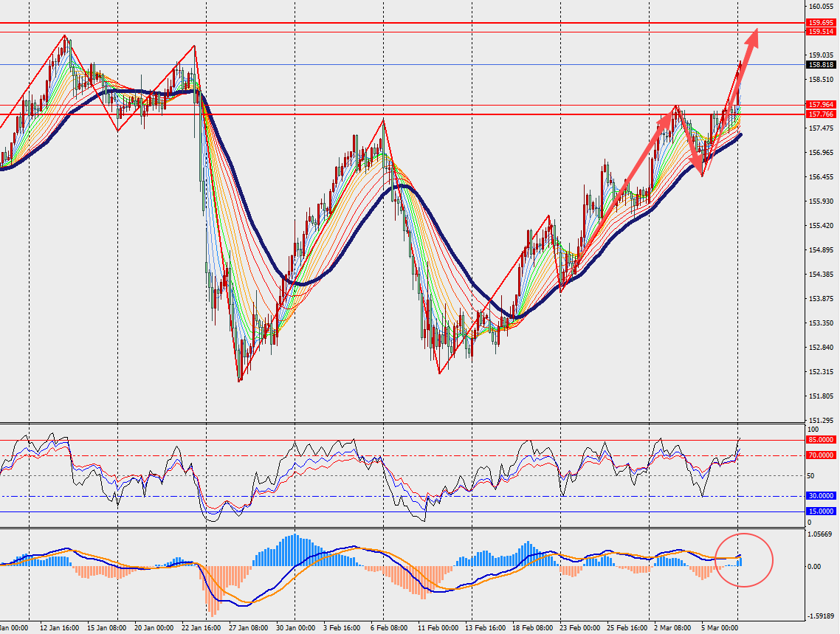Click the 151.295 price axis value
This screenshot has width=840, height=634.
click(x=822, y=421)
